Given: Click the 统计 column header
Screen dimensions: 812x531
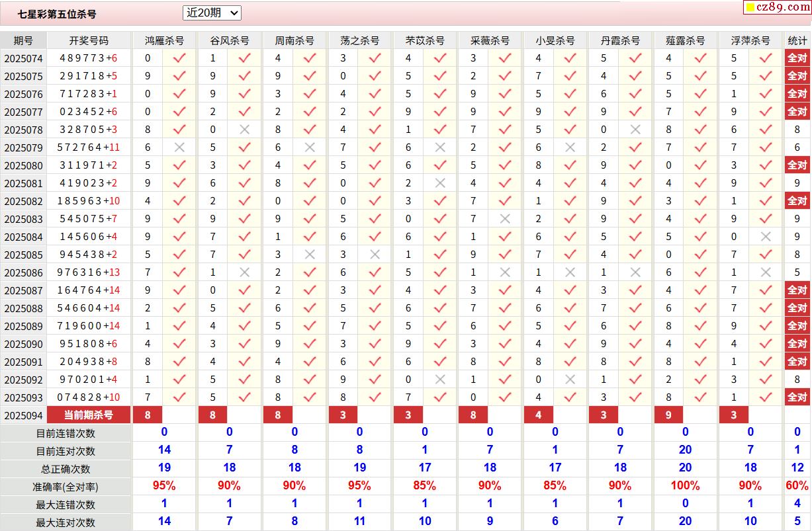Looking at the screenshot, I should pyautogui.click(x=797, y=40).
